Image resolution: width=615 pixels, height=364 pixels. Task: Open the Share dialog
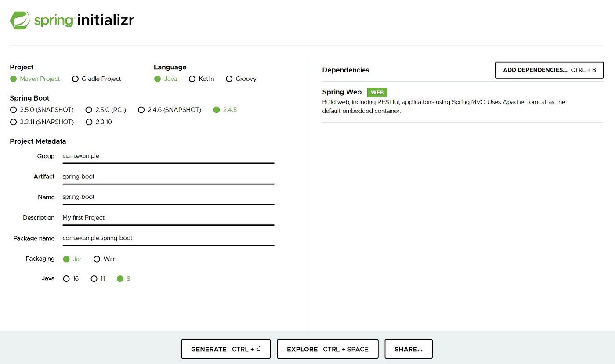(x=409, y=349)
